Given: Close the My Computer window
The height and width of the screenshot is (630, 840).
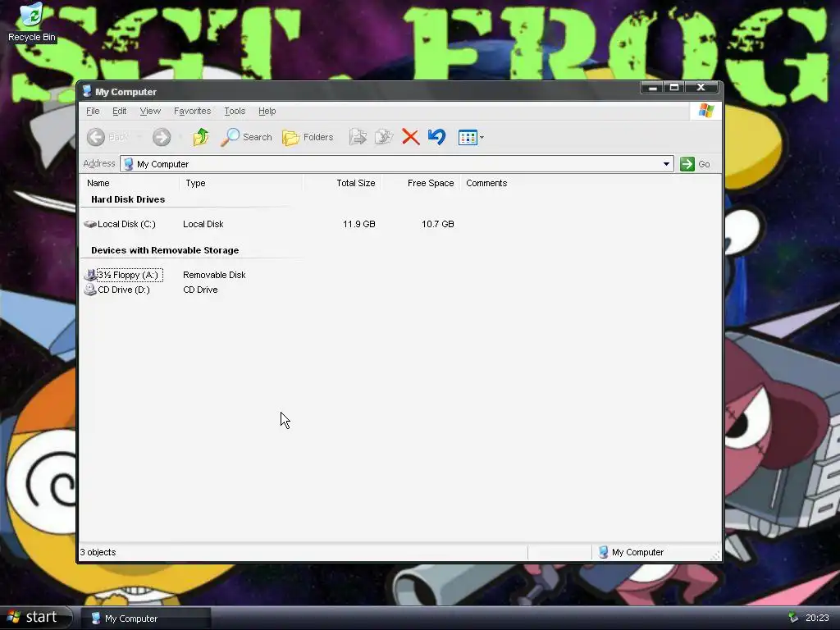Looking at the screenshot, I should 701,88.
